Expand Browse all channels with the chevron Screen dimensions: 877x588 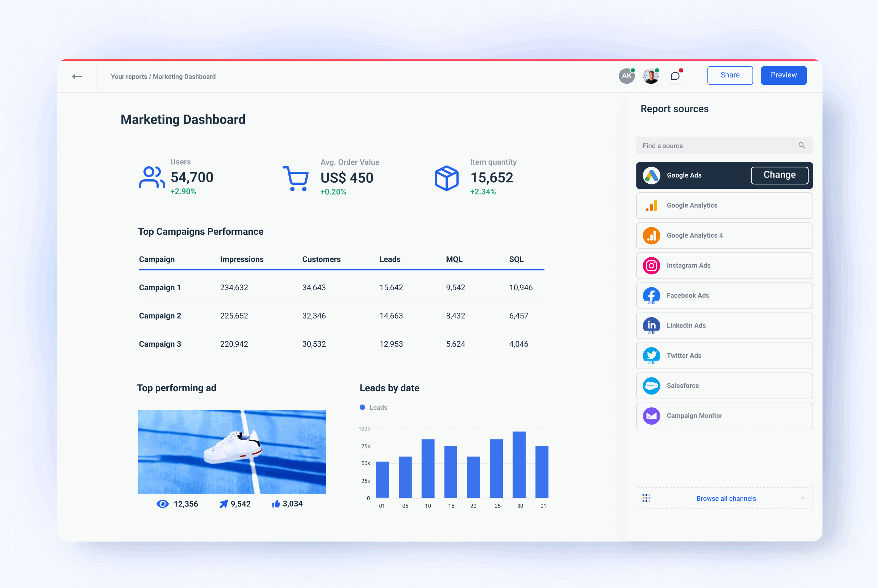pyautogui.click(x=802, y=498)
